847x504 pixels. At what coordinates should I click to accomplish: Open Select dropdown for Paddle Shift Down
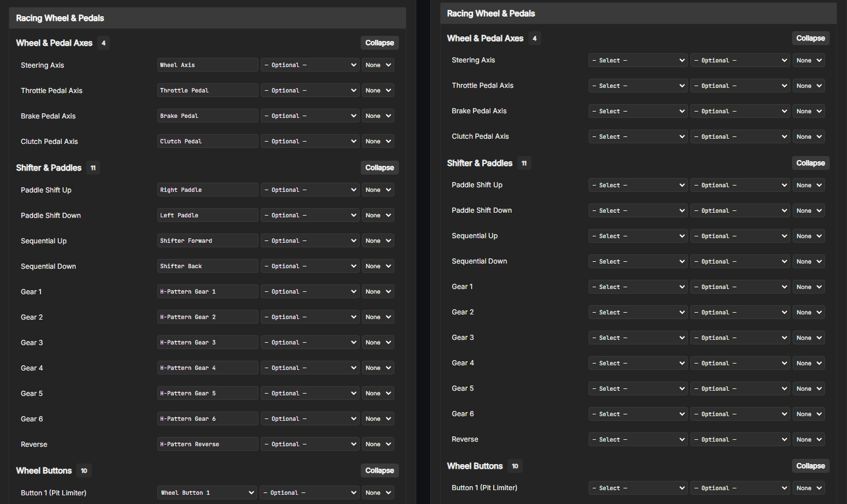click(x=638, y=210)
